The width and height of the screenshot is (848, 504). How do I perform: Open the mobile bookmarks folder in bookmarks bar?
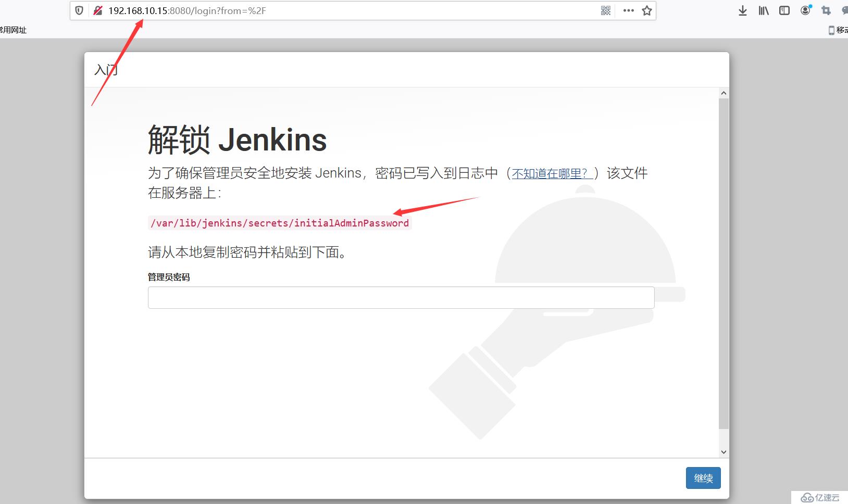(x=838, y=30)
